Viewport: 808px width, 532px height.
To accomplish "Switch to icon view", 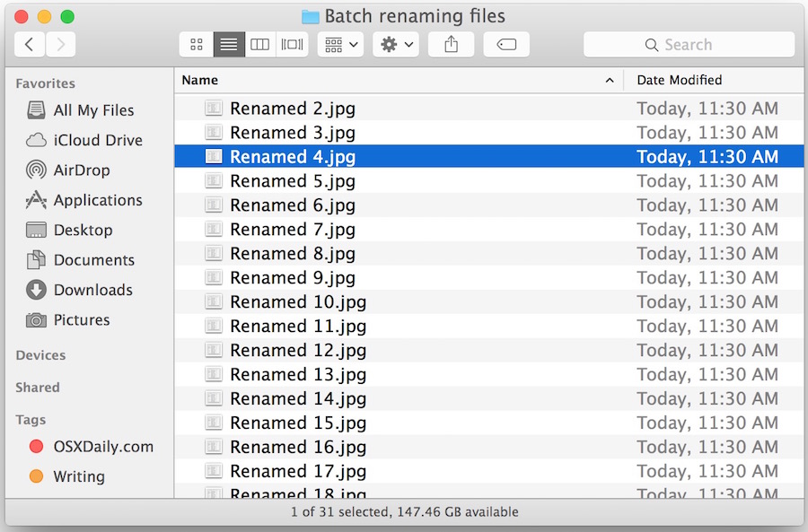I will [x=197, y=44].
